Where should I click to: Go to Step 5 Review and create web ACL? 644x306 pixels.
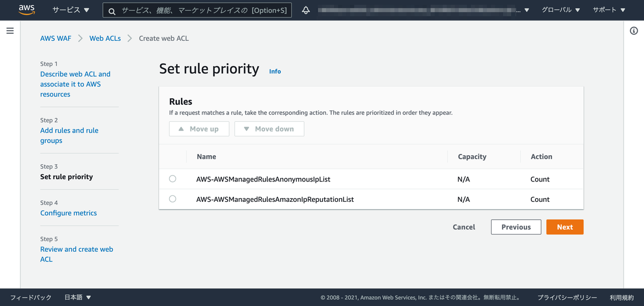pyautogui.click(x=77, y=254)
